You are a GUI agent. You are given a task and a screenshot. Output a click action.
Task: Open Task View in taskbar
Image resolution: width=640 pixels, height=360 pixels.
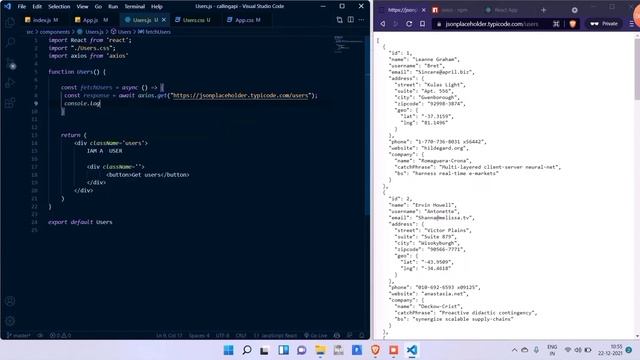264,350
